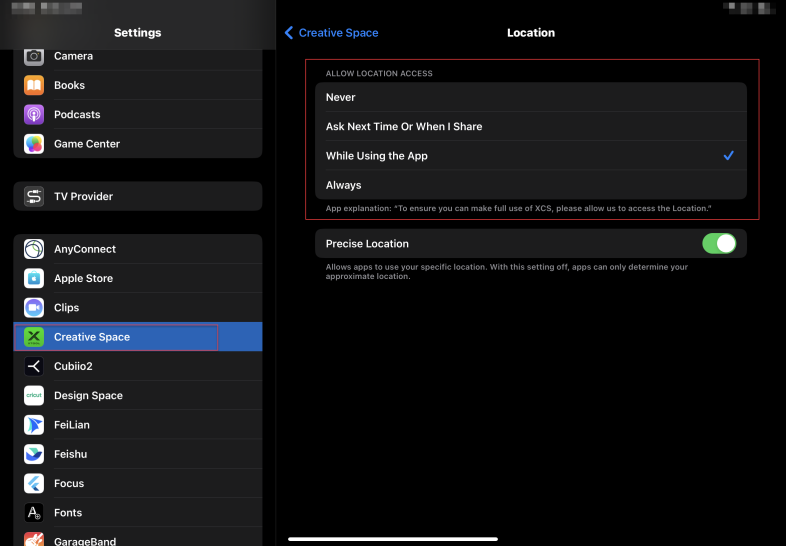Viewport: 786px width, 546px height.
Task: Select Always for location access
Action: coord(531,185)
